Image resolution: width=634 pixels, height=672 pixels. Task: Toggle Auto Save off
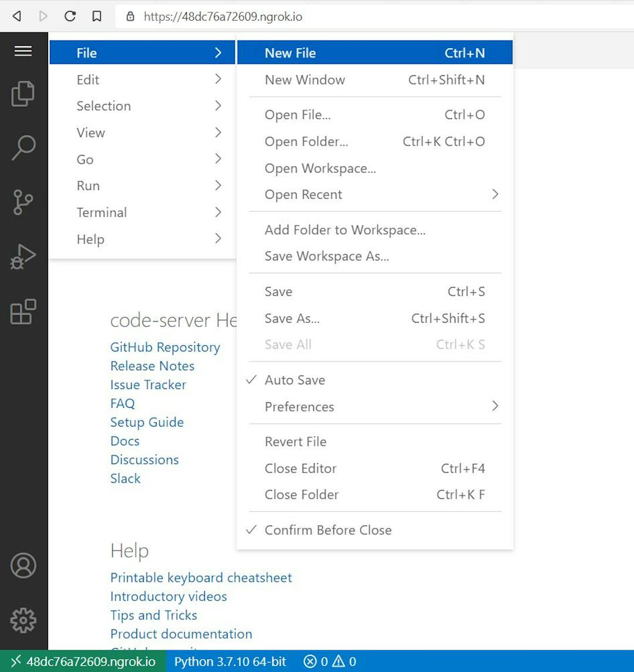pos(295,380)
